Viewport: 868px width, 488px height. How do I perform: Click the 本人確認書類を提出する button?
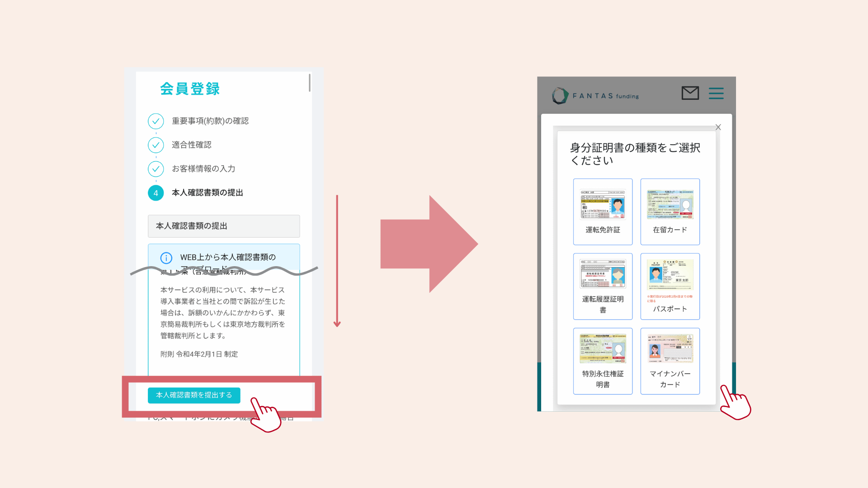pyautogui.click(x=194, y=395)
